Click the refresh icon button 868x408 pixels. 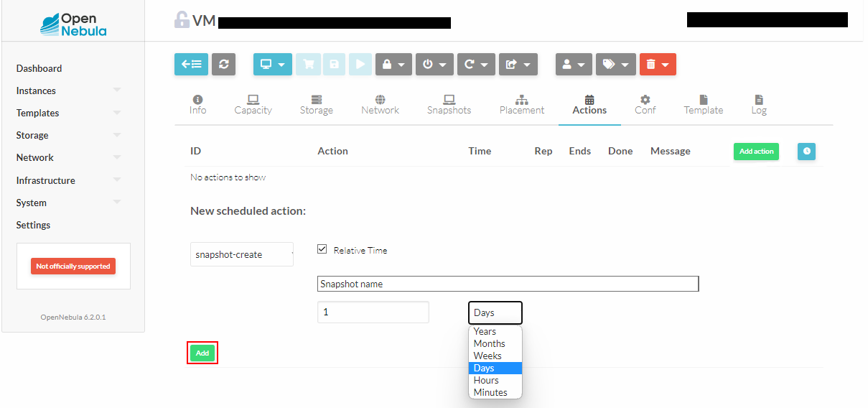pyautogui.click(x=224, y=64)
